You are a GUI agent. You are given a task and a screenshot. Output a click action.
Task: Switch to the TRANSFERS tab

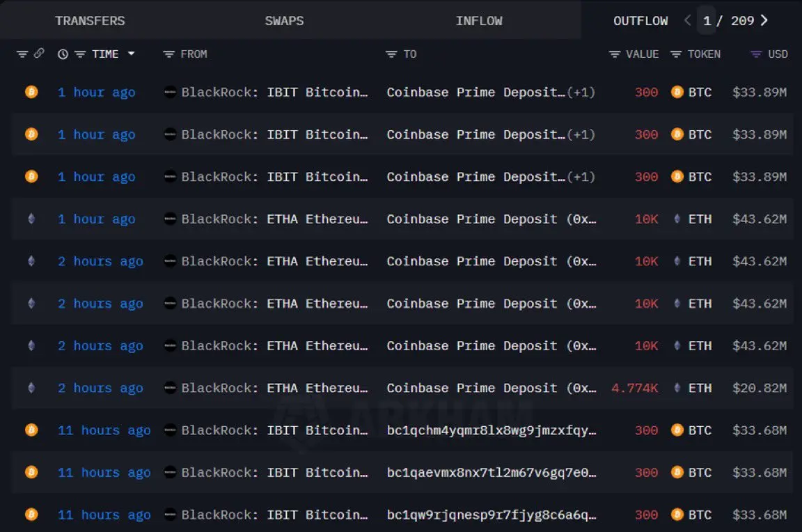tap(90, 21)
